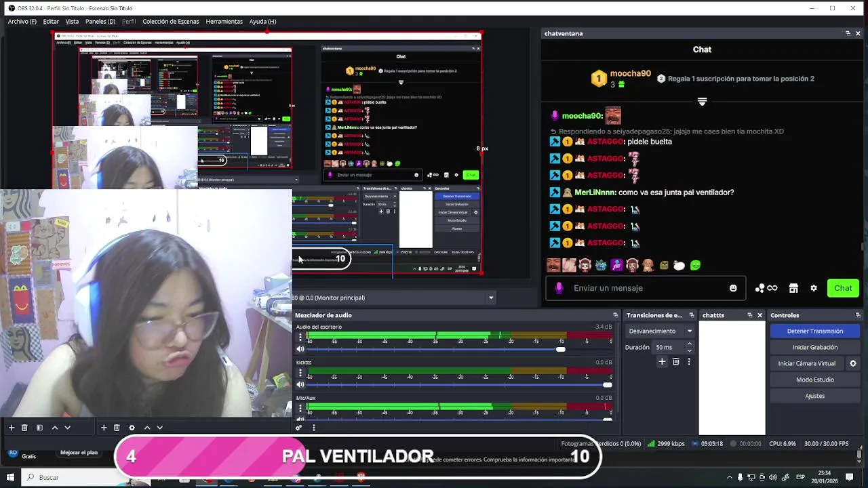Select the green smiley emote in emote row
The image size is (868, 488).
[695, 266]
